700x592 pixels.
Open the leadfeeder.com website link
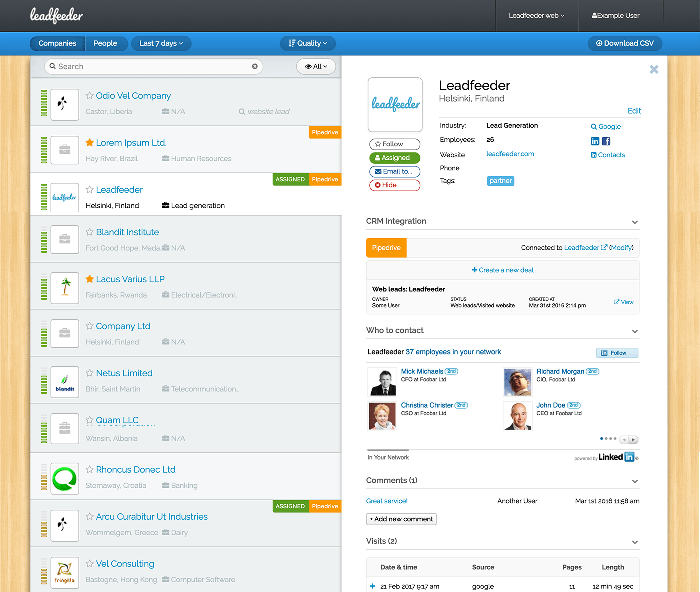pyautogui.click(x=510, y=154)
